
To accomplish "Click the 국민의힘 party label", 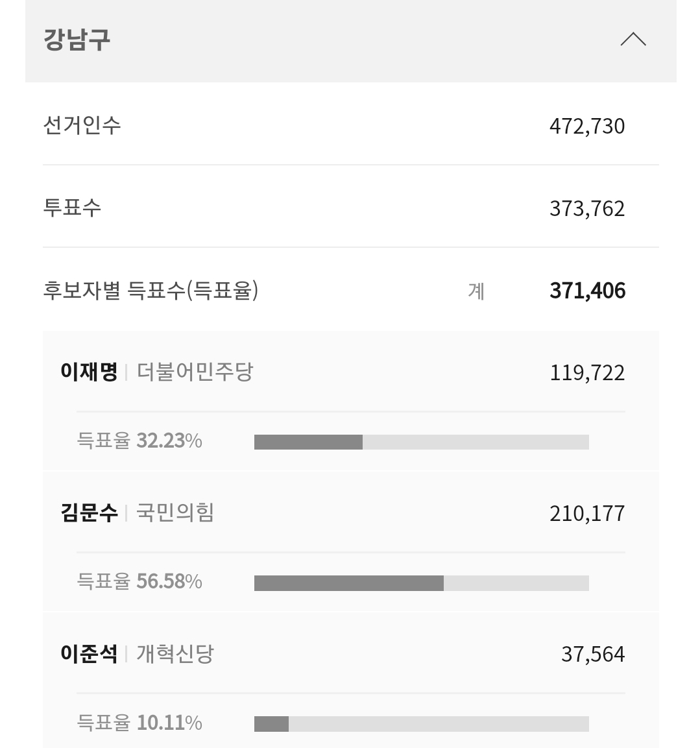I will click(175, 513).
